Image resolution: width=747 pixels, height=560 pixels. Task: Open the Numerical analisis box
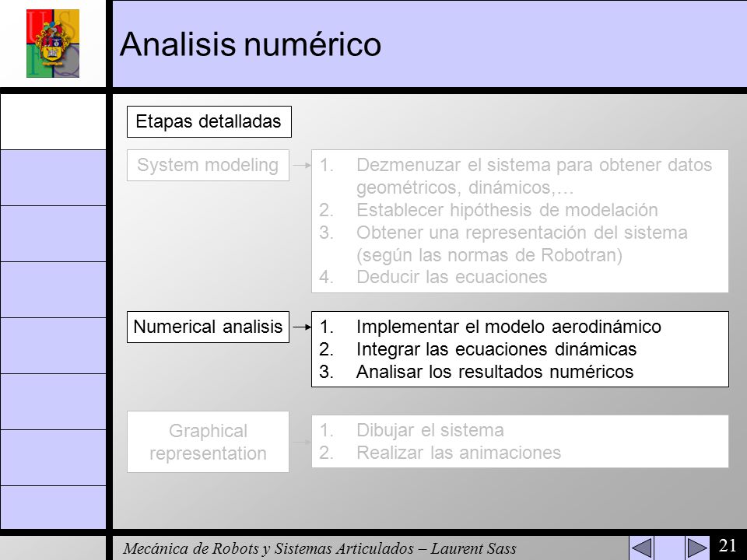point(209,327)
